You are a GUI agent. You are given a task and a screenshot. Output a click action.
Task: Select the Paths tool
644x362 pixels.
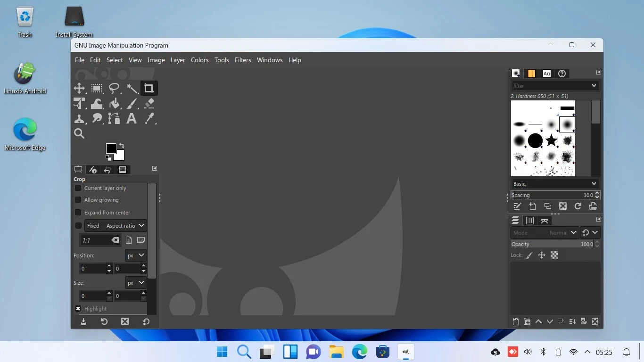114,118
